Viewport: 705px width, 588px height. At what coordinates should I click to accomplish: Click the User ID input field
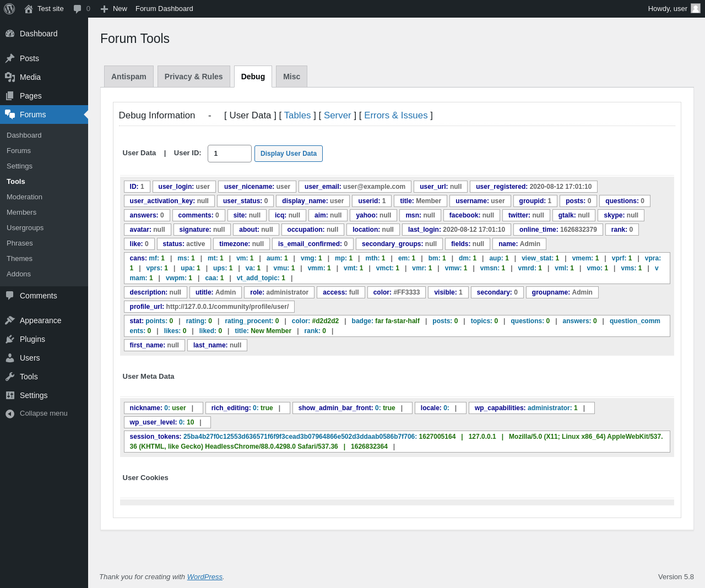click(x=229, y=154)
